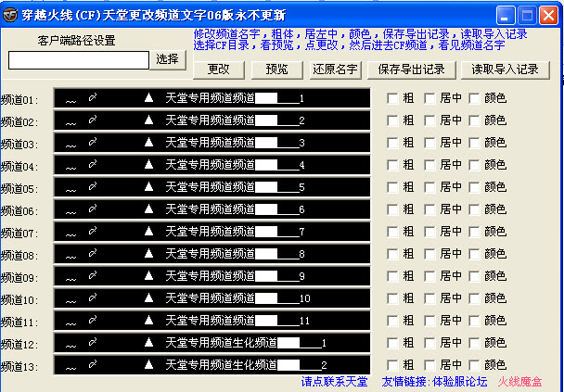This screenshot has height=392, width=564.
Task: Click the triangle icon in 频道01 row
Action: coord(149,97)
